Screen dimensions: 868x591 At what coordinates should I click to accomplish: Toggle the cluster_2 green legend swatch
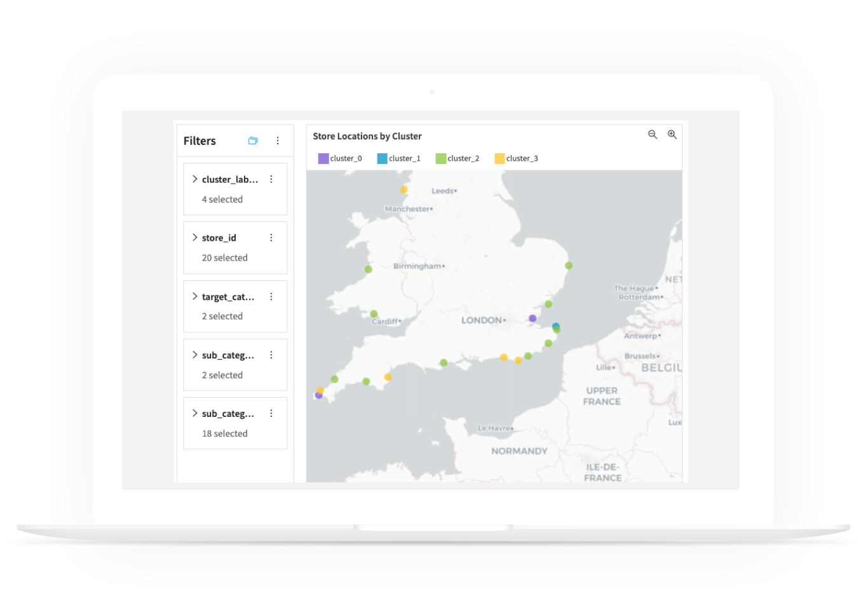click(x=440, y=158)
